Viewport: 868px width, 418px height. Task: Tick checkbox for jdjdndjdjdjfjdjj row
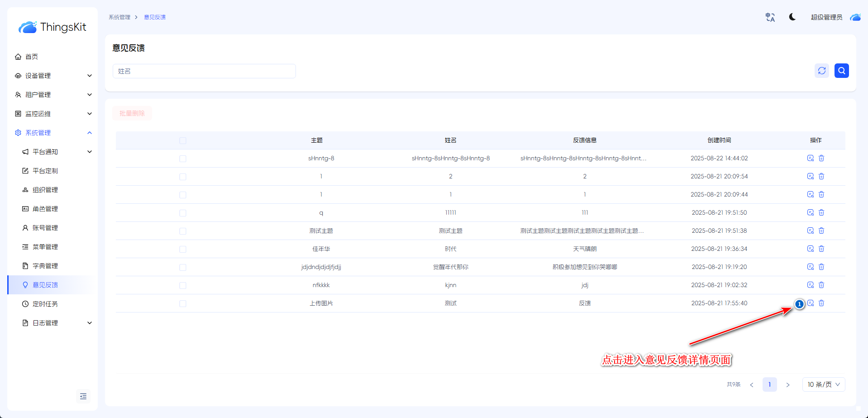click(x=183, y=267)
